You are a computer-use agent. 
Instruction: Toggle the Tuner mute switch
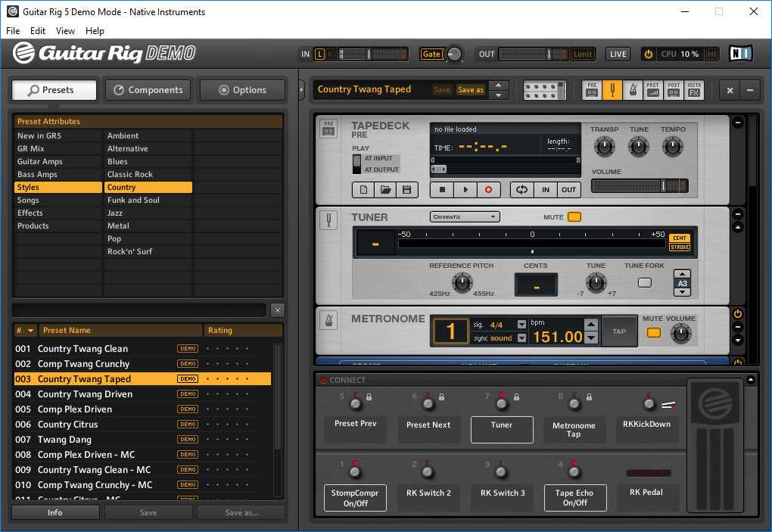(574, 217)
